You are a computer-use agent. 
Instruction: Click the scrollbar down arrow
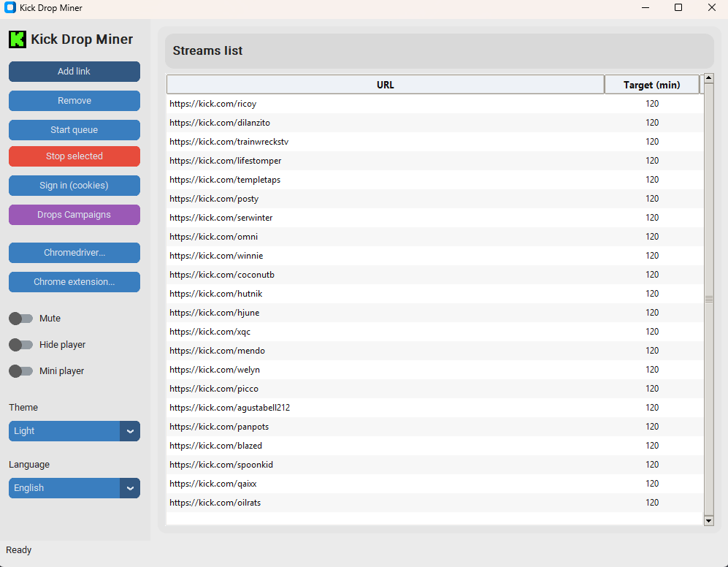[708, 520]
